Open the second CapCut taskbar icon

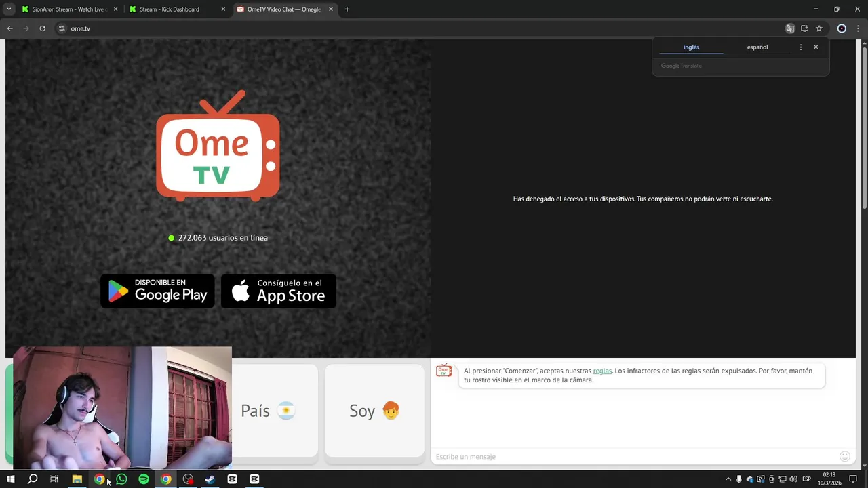(254, 479)
